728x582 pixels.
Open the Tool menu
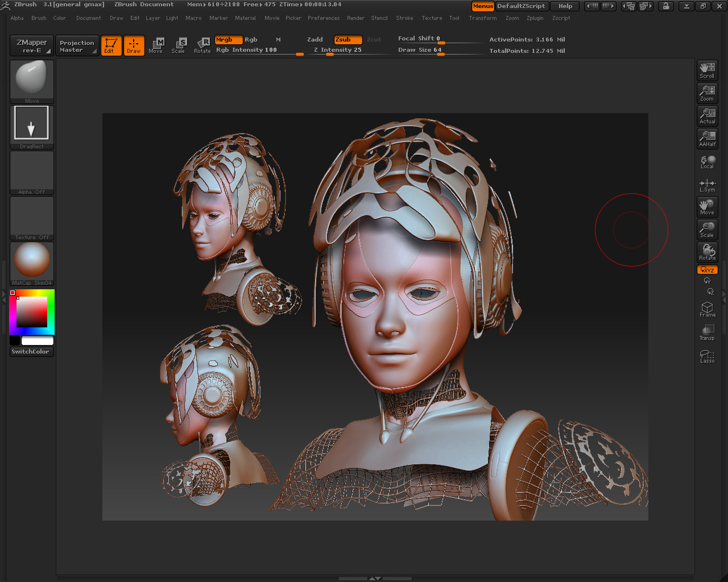click(454, 18)
